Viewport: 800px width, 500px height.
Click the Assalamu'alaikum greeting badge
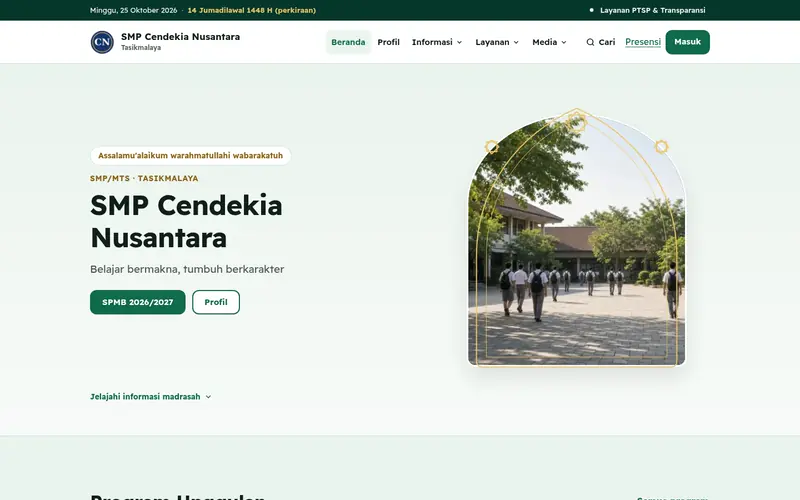pos(190,156)
